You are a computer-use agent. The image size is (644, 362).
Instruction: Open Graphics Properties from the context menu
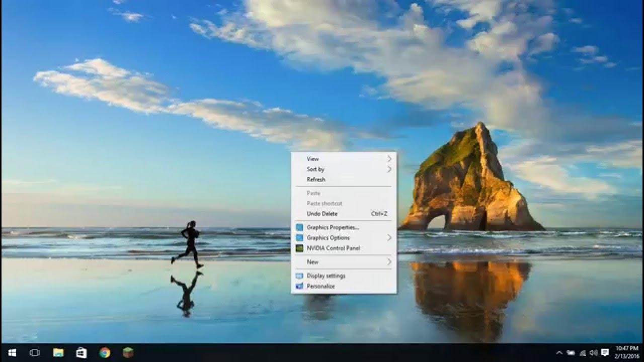click(344, 228)
